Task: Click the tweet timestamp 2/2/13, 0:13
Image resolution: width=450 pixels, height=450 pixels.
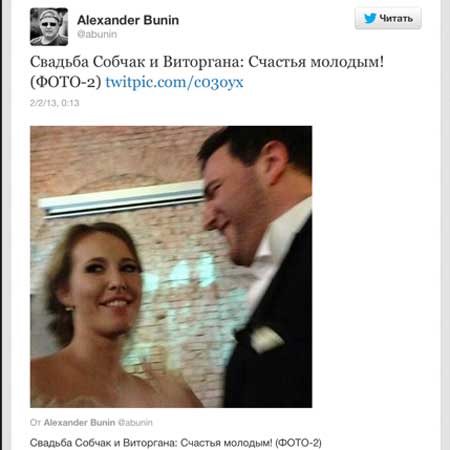Action: click(55, 103)
